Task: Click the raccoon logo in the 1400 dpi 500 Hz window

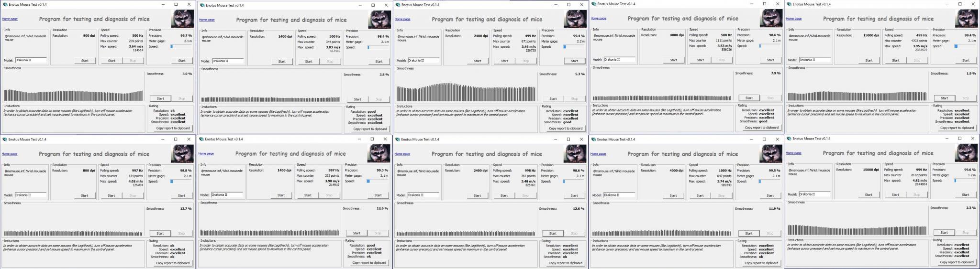Action: click(379, 19)
